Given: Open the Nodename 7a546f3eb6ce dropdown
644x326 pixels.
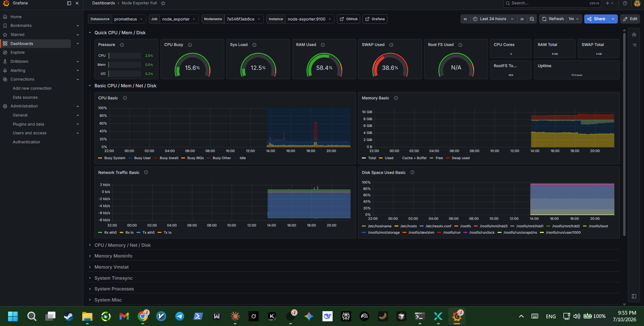Looking at the screenshot, I should [244, 19].
